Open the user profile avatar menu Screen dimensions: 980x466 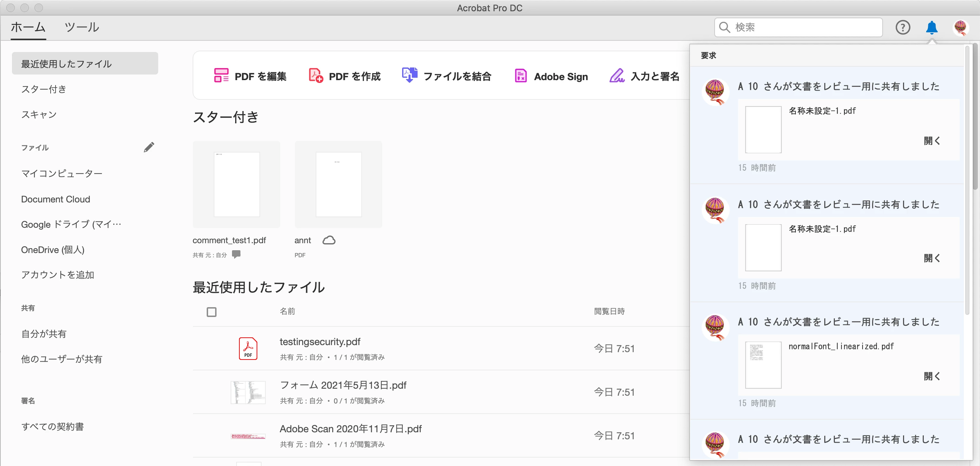[960, 27]
